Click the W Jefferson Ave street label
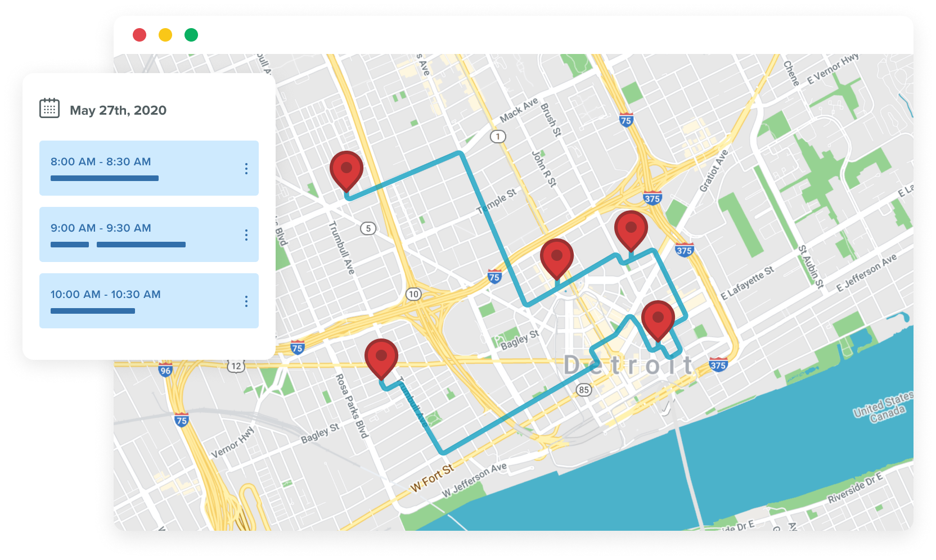Screen dimensions: 936x560 tap(474, 480)
